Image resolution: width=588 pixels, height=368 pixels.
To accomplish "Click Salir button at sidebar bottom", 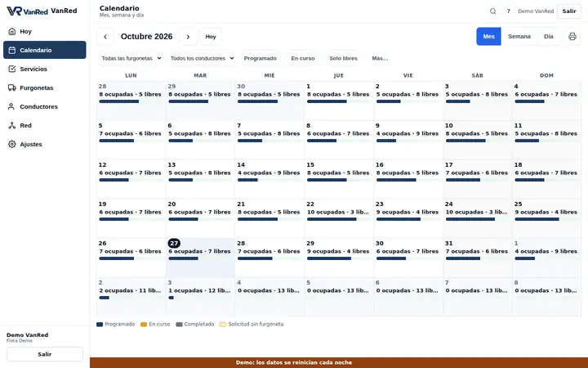I will [x=45, y=354].
